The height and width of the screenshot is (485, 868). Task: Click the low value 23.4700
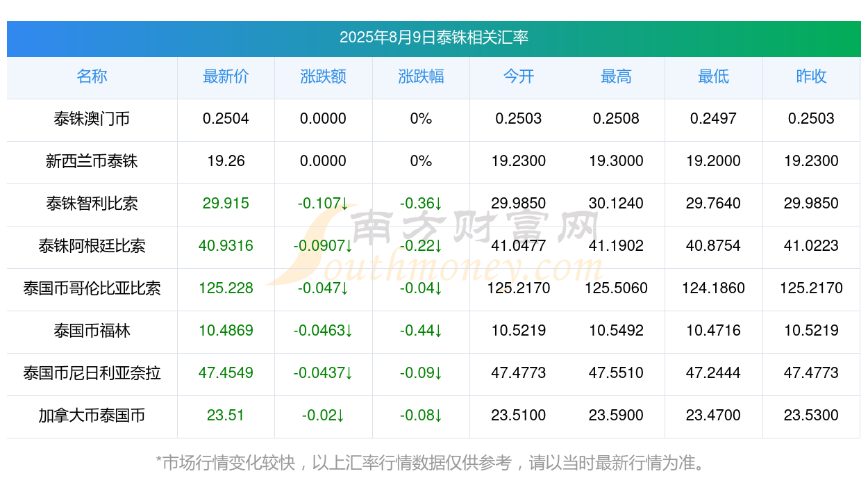714,416
